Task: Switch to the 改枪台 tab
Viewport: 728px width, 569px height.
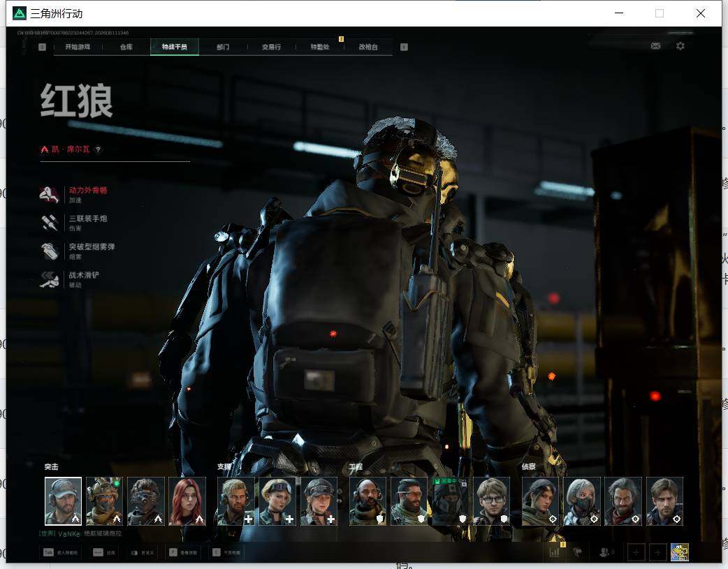Action: click(x=368, y=47)
